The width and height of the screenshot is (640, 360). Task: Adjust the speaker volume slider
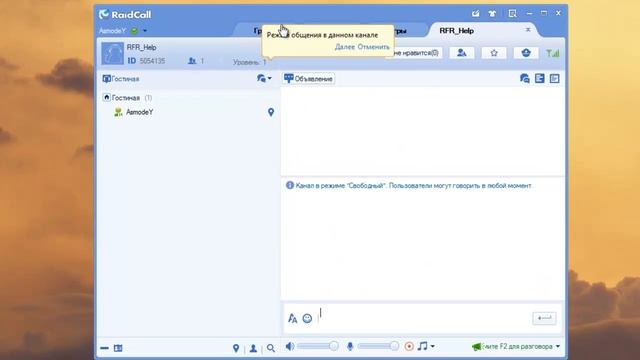point(318,346)
